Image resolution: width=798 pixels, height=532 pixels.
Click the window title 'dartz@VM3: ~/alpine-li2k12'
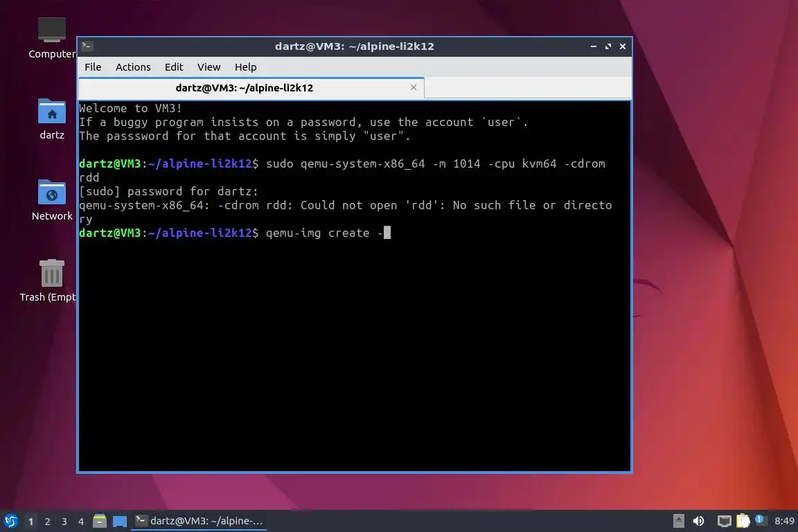355,46
